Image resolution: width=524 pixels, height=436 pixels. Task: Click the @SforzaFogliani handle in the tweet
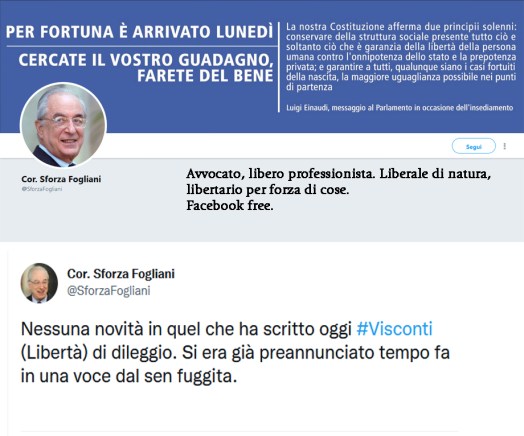pyautogui.click(x=109, y=291)
